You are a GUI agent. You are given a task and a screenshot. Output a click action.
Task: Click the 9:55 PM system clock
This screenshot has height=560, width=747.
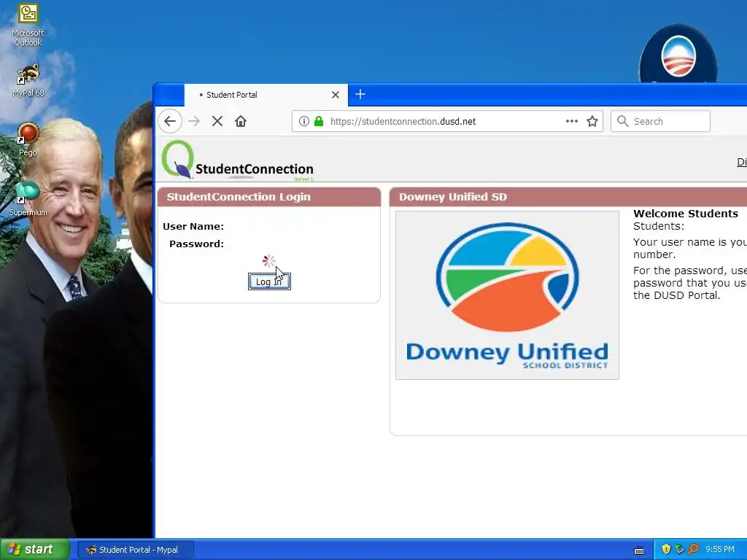pyautogui.click(x=720, y=550)
